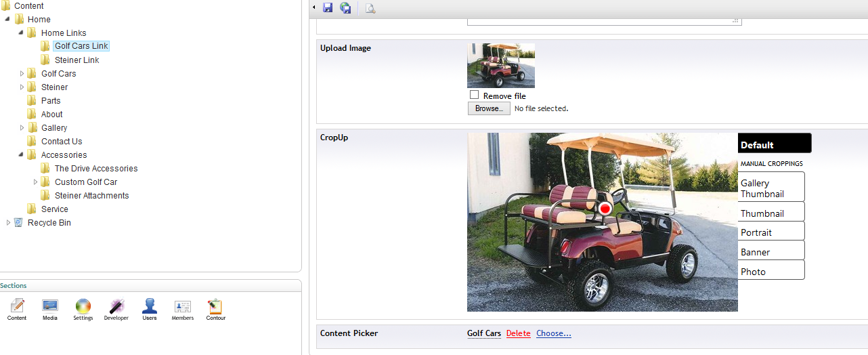Select the Steiner tree item label

(x=55, y=87)
